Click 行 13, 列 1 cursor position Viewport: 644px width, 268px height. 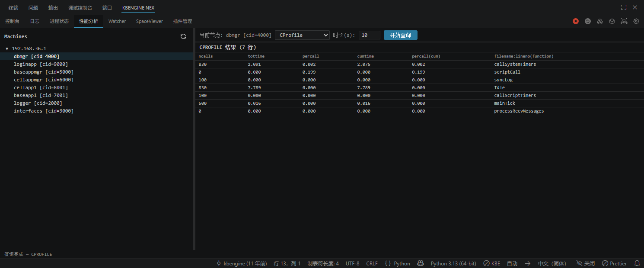pos(287,263)
